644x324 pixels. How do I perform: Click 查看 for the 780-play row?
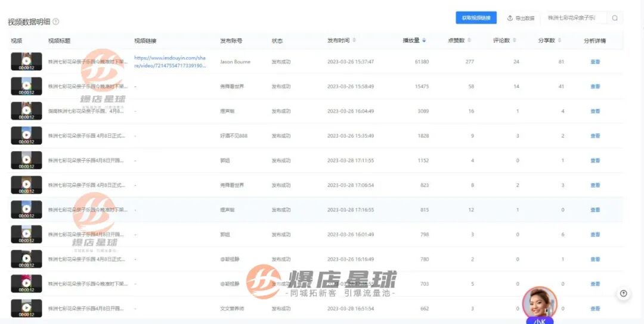[595, 259]
